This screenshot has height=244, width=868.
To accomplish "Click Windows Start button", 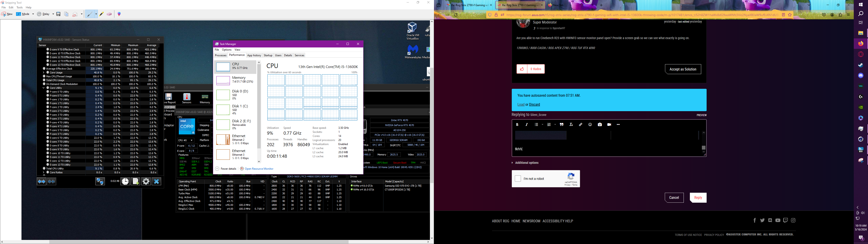I will tap(861, 4).
